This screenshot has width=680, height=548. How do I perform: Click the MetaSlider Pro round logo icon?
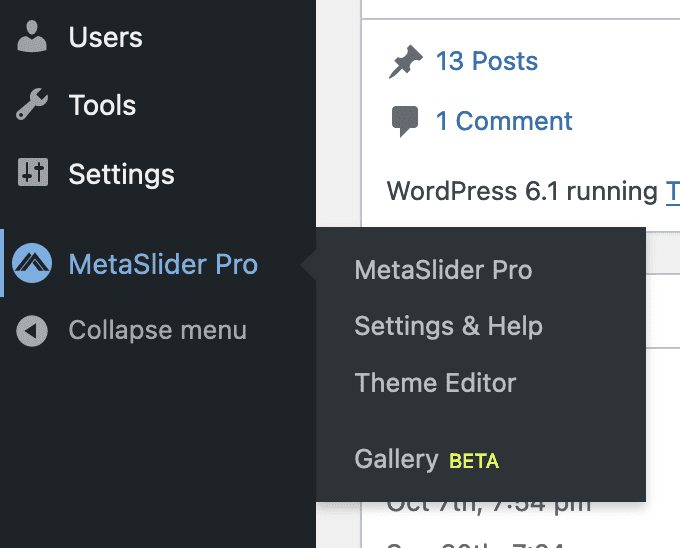[32, 264]
